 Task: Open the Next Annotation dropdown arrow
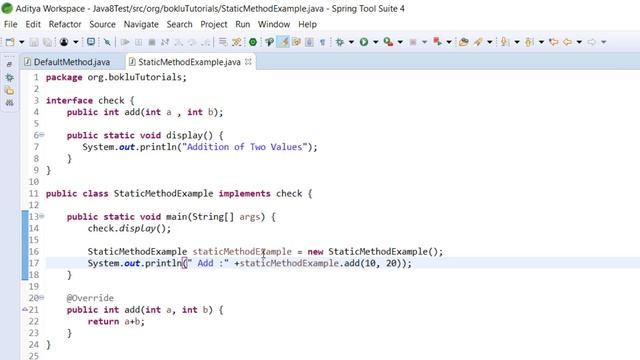517,42
